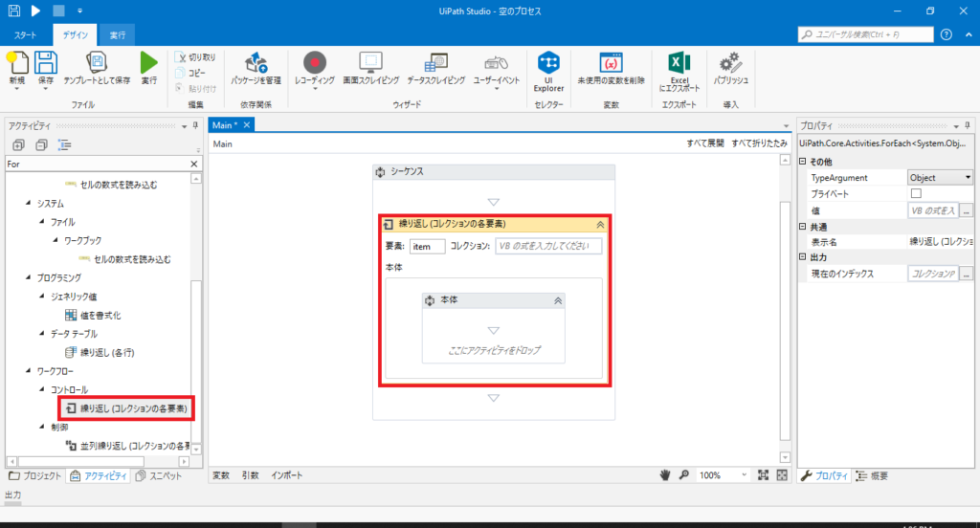
Task: Click the title bar stop icon
Action: 58,11
